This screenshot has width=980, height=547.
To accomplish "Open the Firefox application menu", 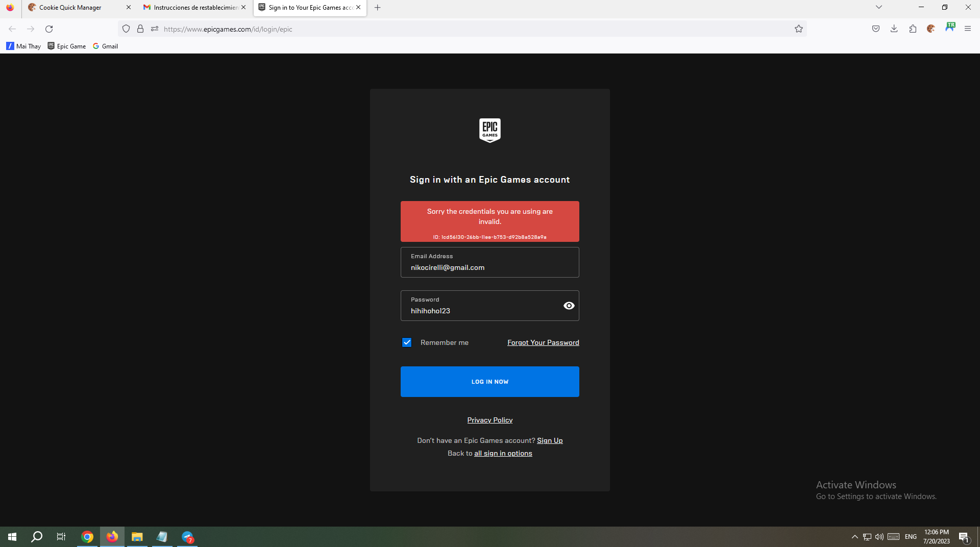I will point(968,29).
